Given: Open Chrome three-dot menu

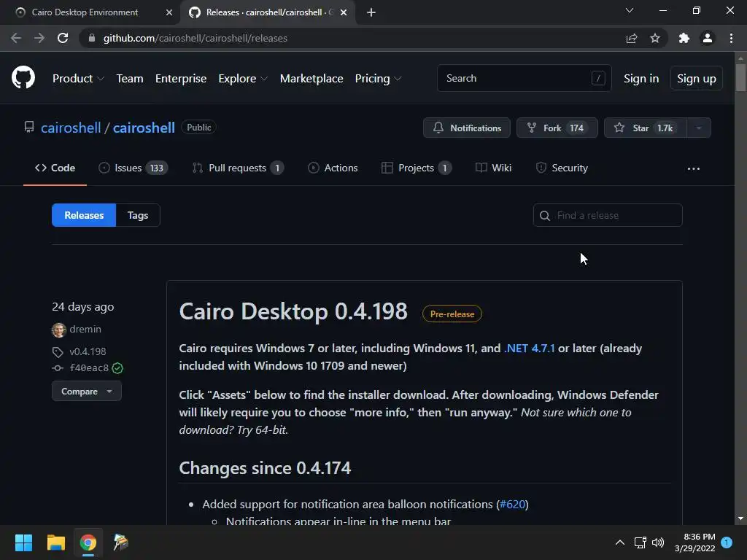Looking at the screenshot, I should pos(731,38).
